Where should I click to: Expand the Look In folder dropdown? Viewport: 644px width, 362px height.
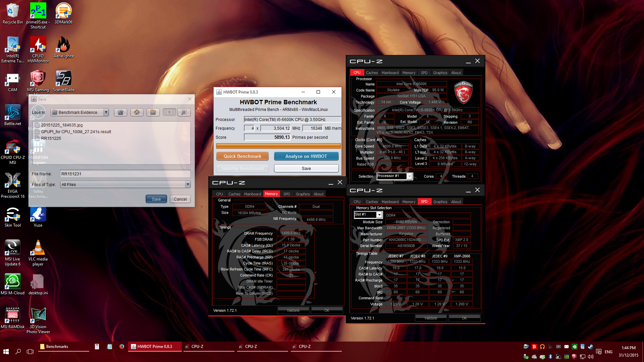pyautogui.click(x=106, y=112)
